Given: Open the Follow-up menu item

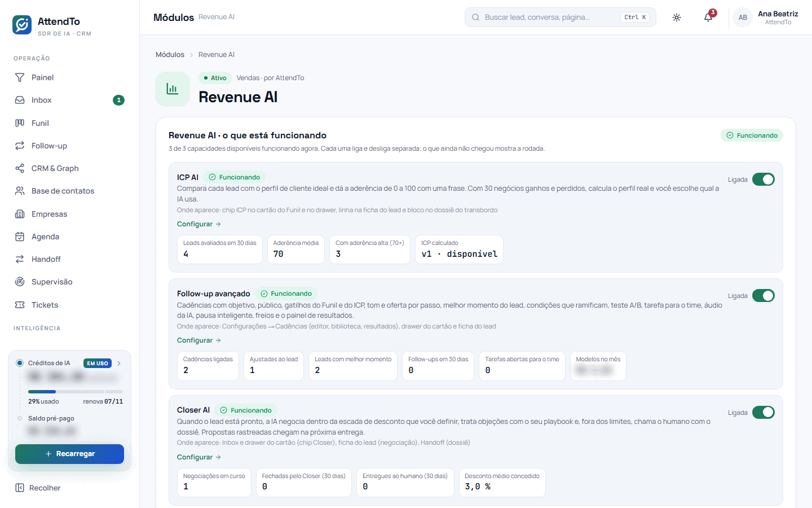Looking at the screenshot, I should (x=70, y=146).
